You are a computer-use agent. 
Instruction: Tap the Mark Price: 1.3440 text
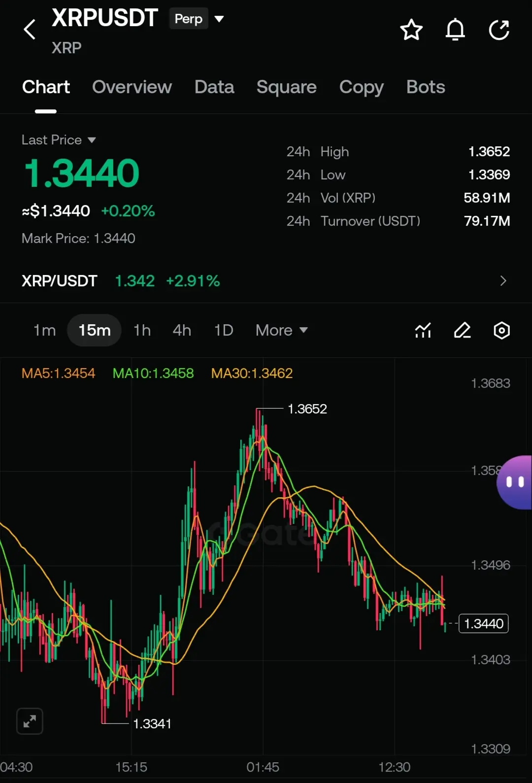point(78,238)
